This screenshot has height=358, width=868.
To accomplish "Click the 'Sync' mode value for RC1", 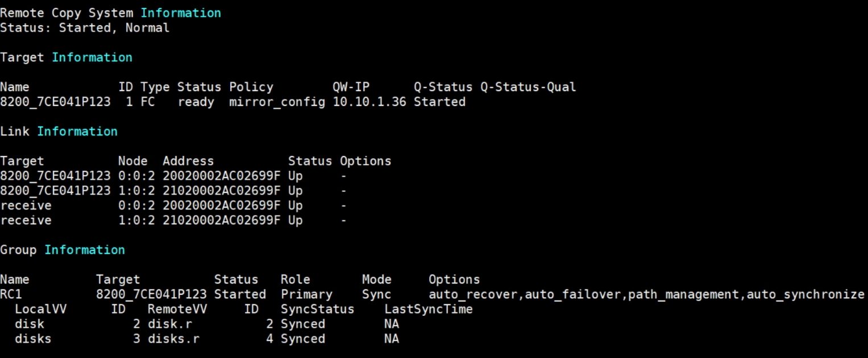I will tap(376, 294).
